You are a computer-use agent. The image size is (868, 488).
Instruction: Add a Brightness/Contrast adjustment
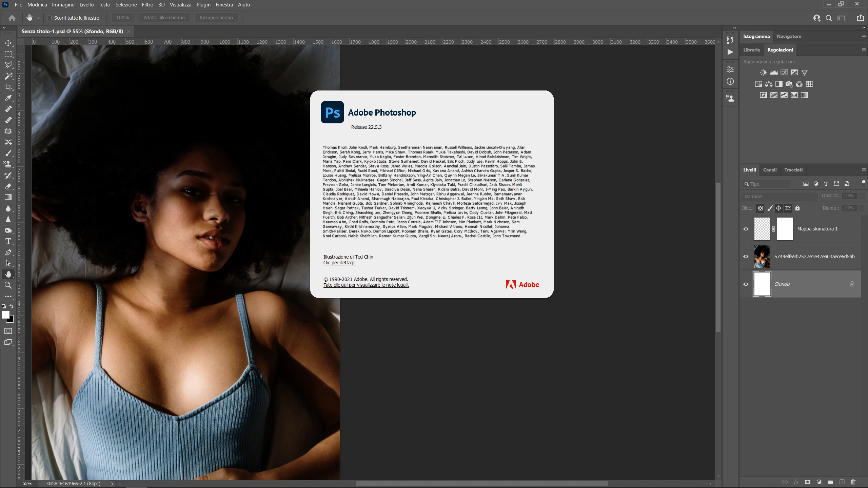pyautogui.click(x=763, y=73)
